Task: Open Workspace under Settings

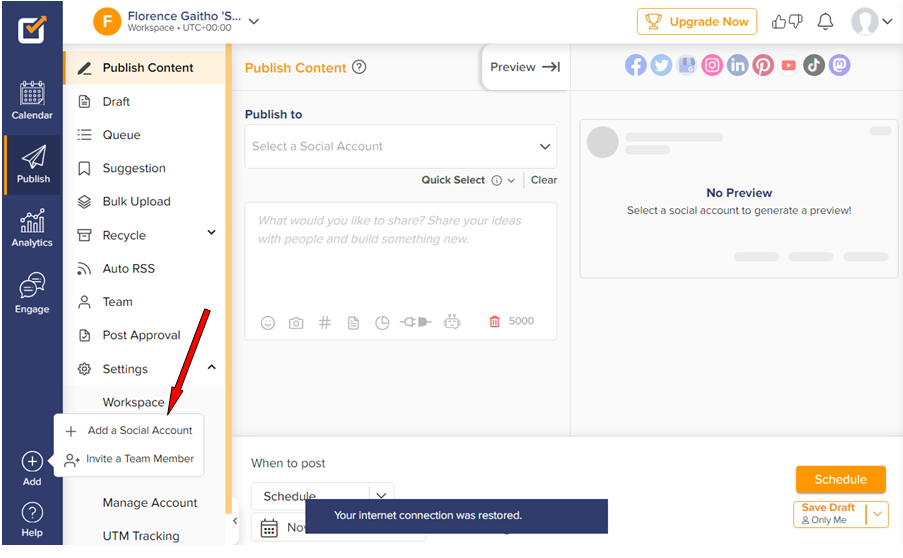Action: point(133,402)
